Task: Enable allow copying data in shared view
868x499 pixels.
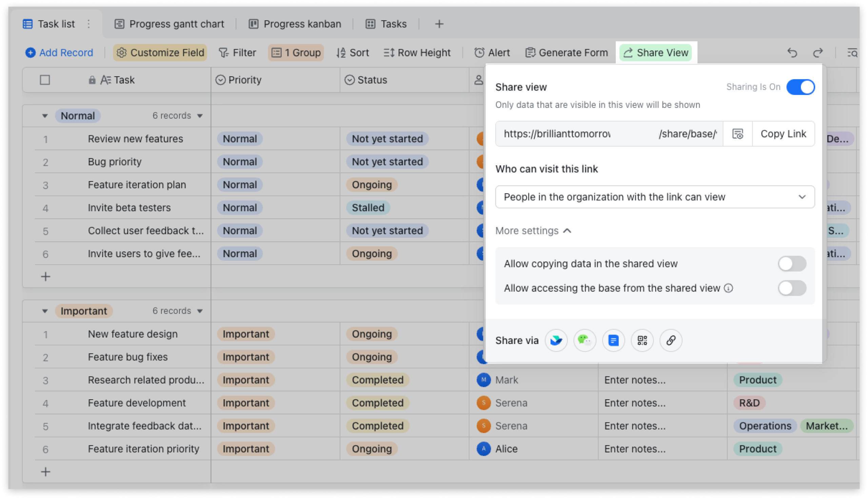Action: (x=792, y=264)
